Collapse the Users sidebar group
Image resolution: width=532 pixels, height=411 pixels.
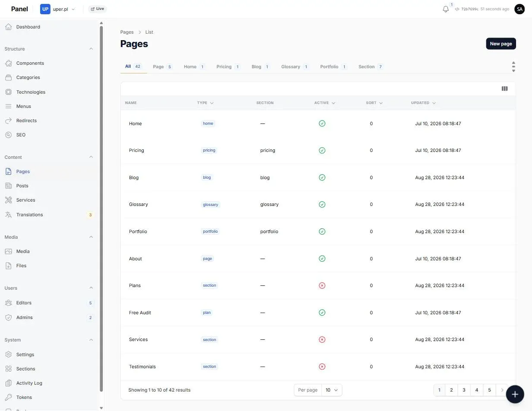[91, 288]
